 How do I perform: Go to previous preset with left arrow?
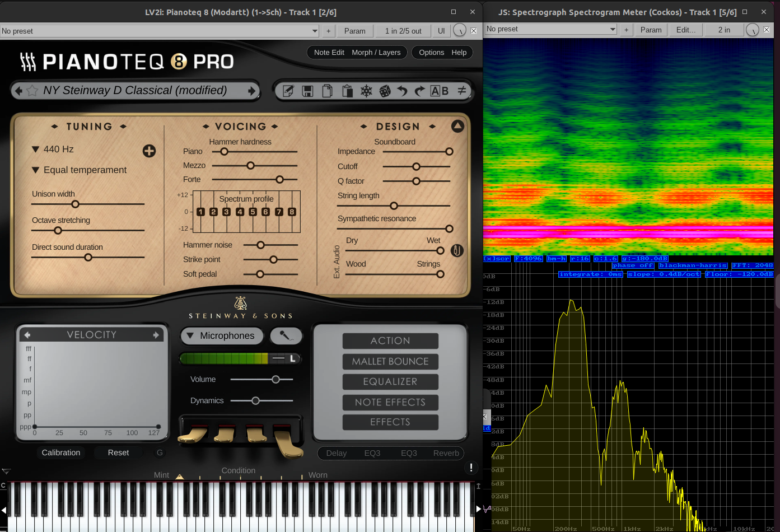(18, 91)
